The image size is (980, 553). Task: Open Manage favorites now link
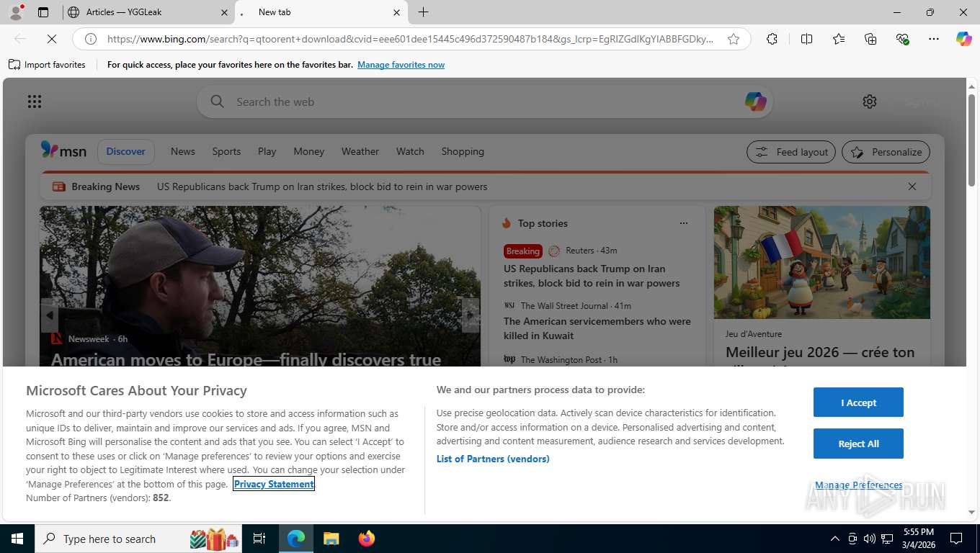(401, 65)
